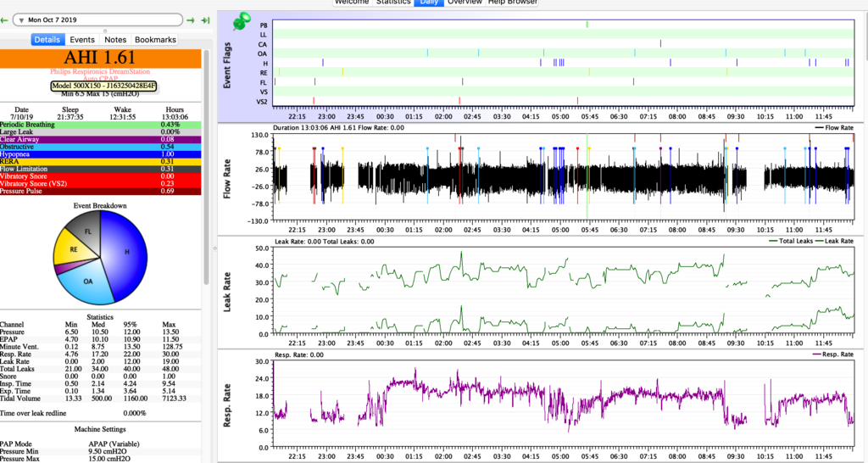
Task: Go to the next day with the right green arrow
Action: (191, 20)
